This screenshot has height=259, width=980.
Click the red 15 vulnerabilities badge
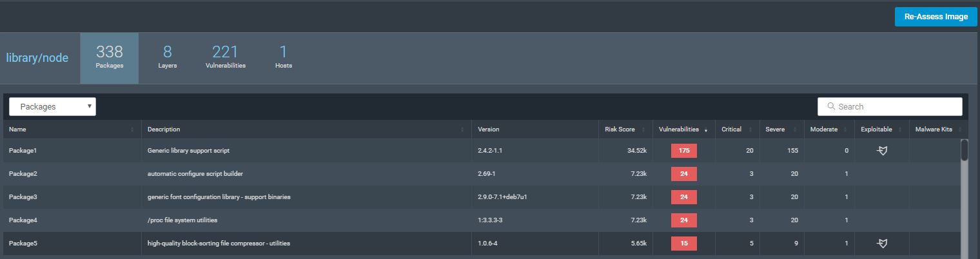[x=683, y=244]
